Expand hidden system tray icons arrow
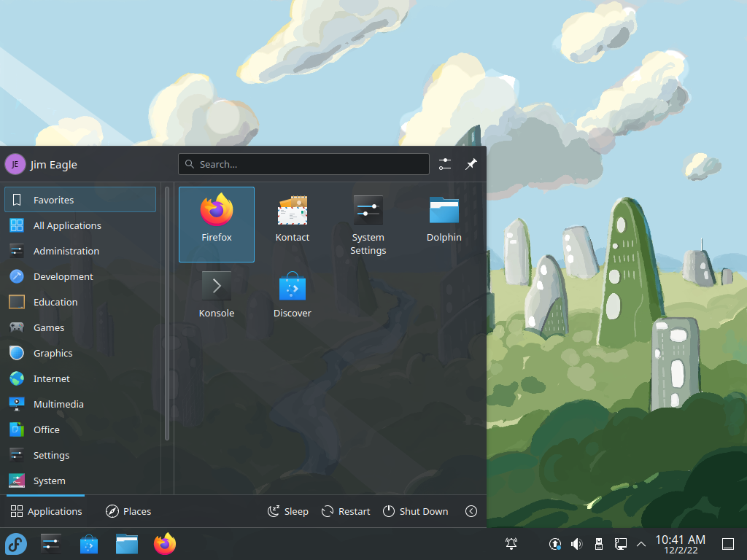 (641, 543)
